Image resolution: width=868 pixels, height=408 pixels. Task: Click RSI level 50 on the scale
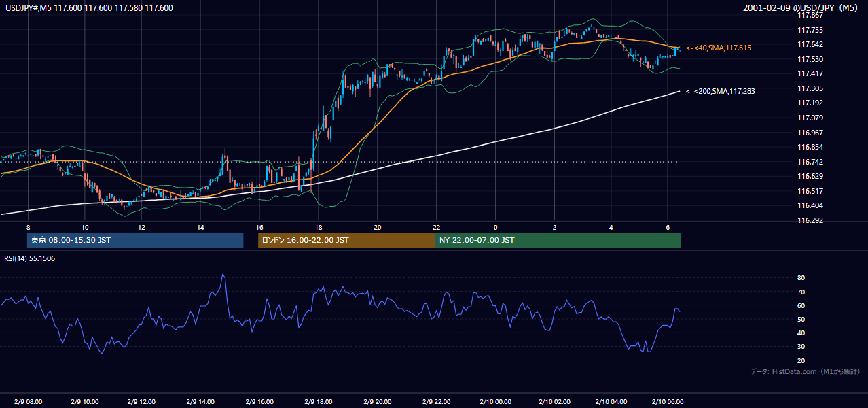click(801, 319)
